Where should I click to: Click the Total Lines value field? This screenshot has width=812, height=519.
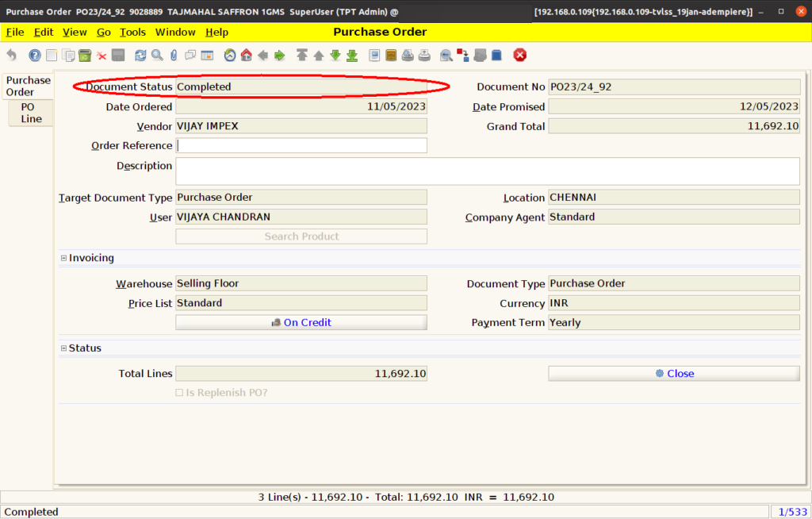point(301,373)
